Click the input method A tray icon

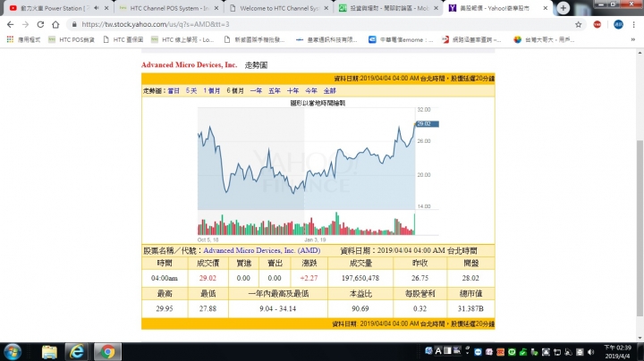pos(438,351)
